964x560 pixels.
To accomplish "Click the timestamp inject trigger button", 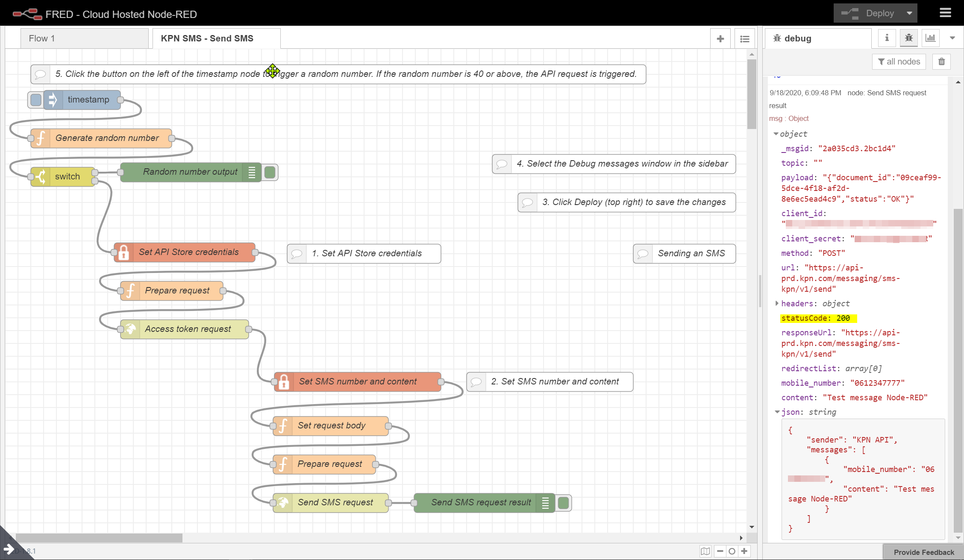I will 36,100.
